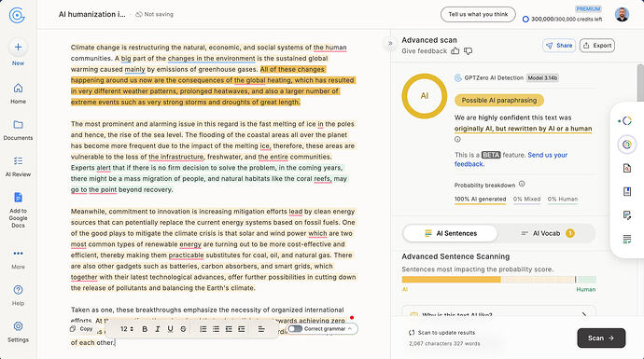
Task: Click the circular AI score ring
Action: click(x=425, y=96)
